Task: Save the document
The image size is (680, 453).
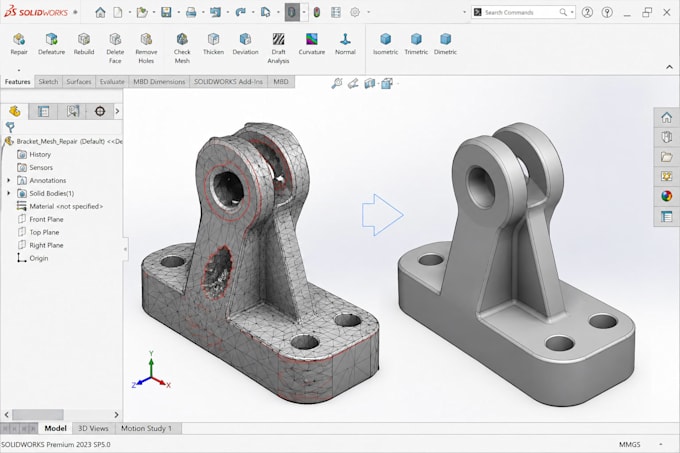Action: coord(166,12)
